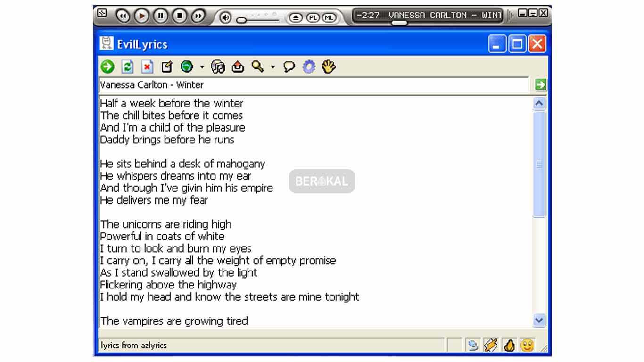
Task: Click the first status bar icon, blue swirl
Action: (472, 346)
